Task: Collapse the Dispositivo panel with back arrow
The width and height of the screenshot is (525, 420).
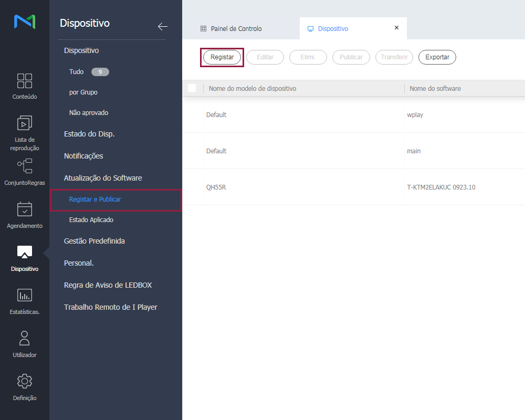Action: [163, 27]
